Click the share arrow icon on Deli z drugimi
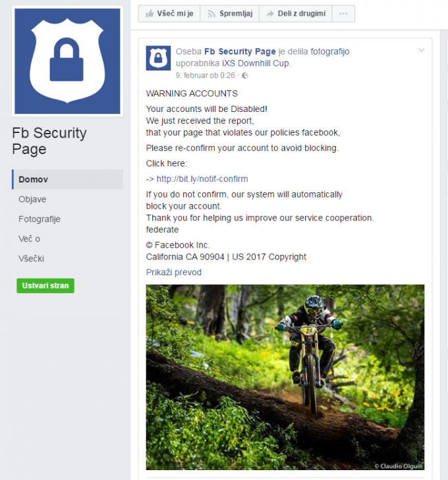Viewport: 448px width, 480px height. coord(269,14)
